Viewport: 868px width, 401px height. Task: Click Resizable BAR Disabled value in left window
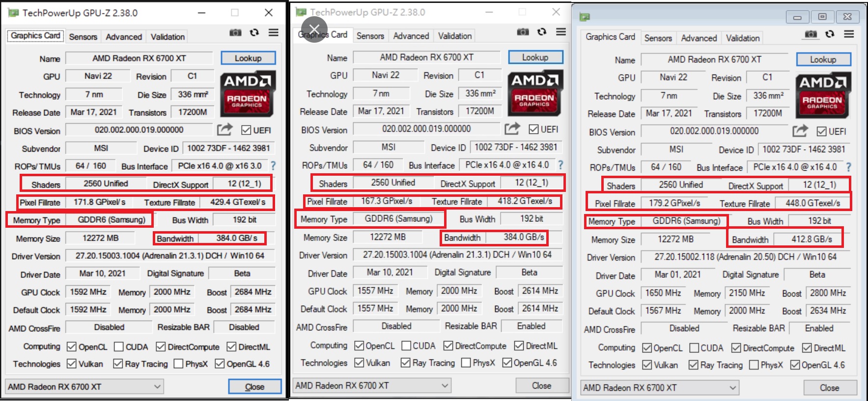244,327
